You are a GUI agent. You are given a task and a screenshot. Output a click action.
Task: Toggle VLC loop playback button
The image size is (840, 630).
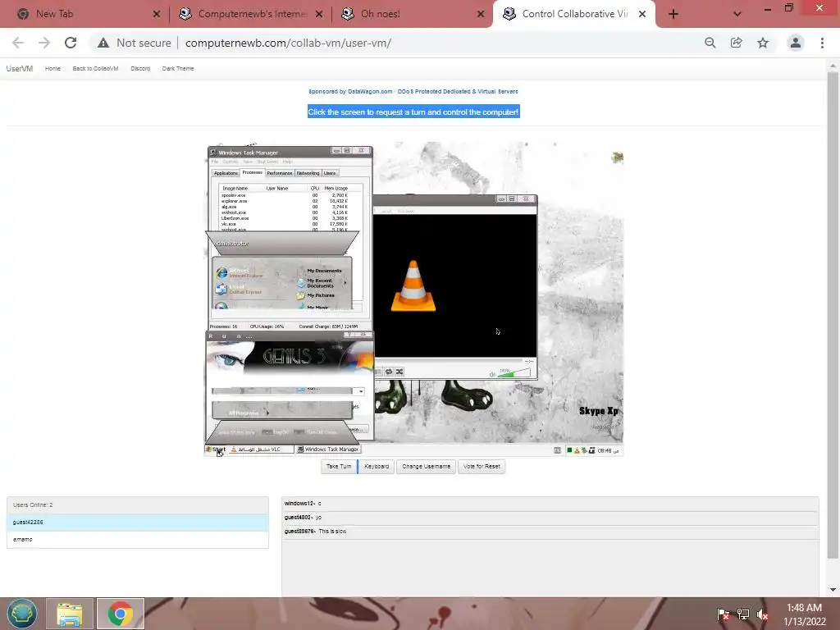389,372
